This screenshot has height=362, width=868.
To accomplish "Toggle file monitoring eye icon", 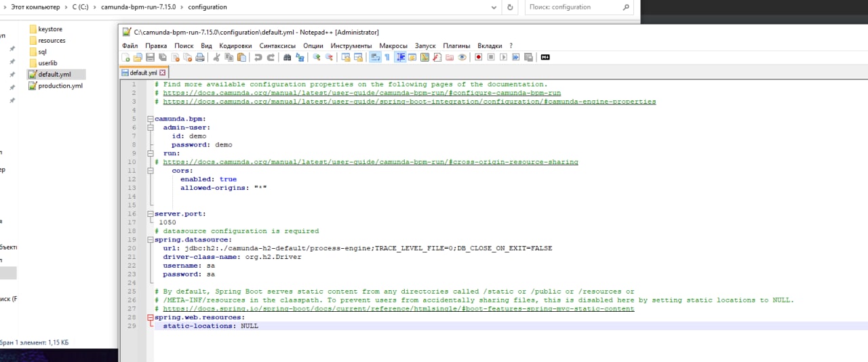I will (462, 58).
